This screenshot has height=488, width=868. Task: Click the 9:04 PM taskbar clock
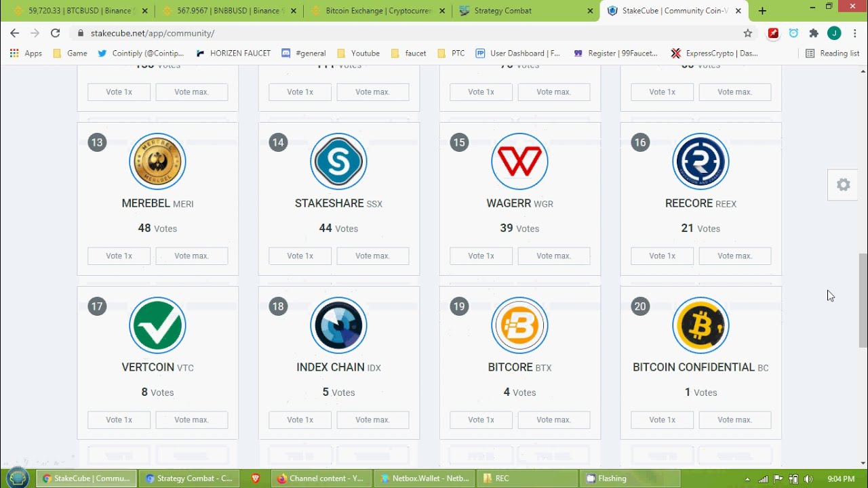[841, 479]
